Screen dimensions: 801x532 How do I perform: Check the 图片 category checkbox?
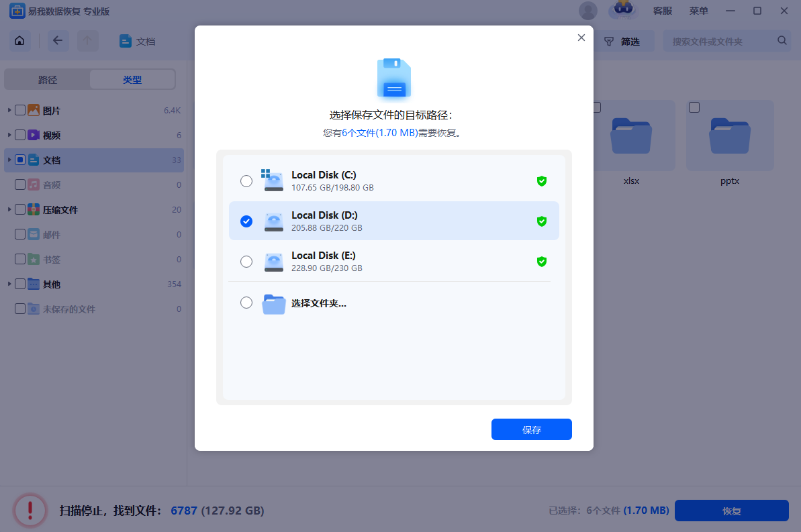(x=20, y=110)
